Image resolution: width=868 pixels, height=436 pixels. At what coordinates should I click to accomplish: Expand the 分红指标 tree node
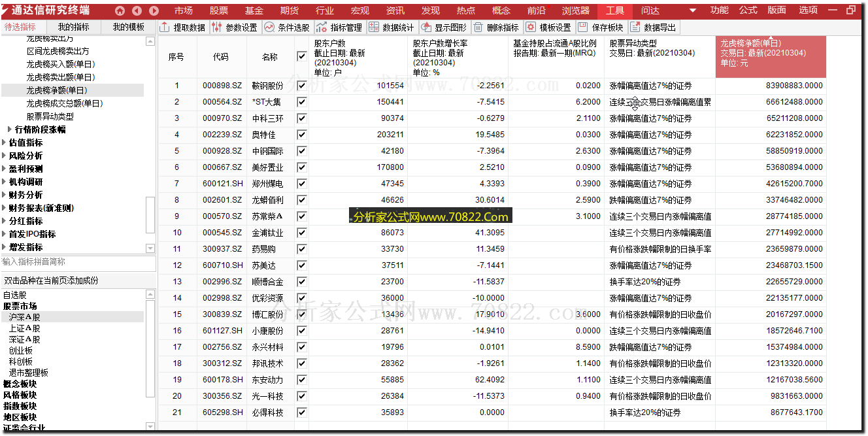(5, 221)
